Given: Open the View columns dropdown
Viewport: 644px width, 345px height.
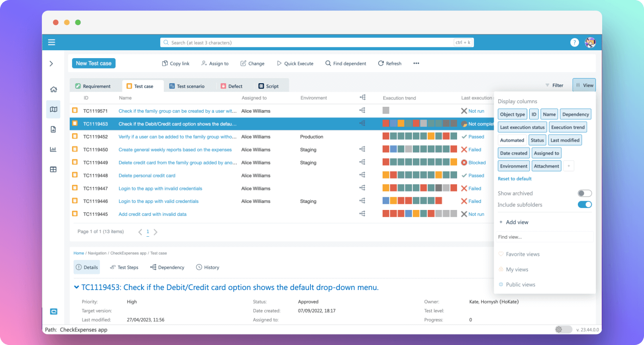Looking at the screenshot, I should point(584,85).
